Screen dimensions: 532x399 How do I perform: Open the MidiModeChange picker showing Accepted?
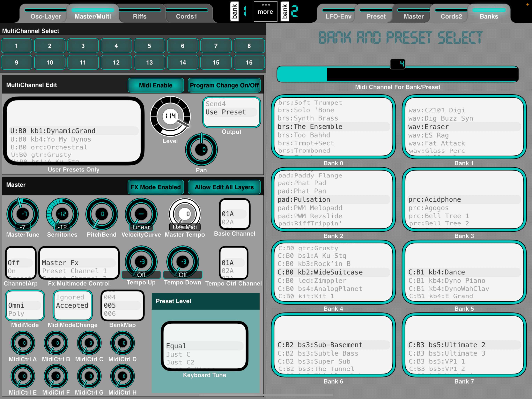[73, 305]
